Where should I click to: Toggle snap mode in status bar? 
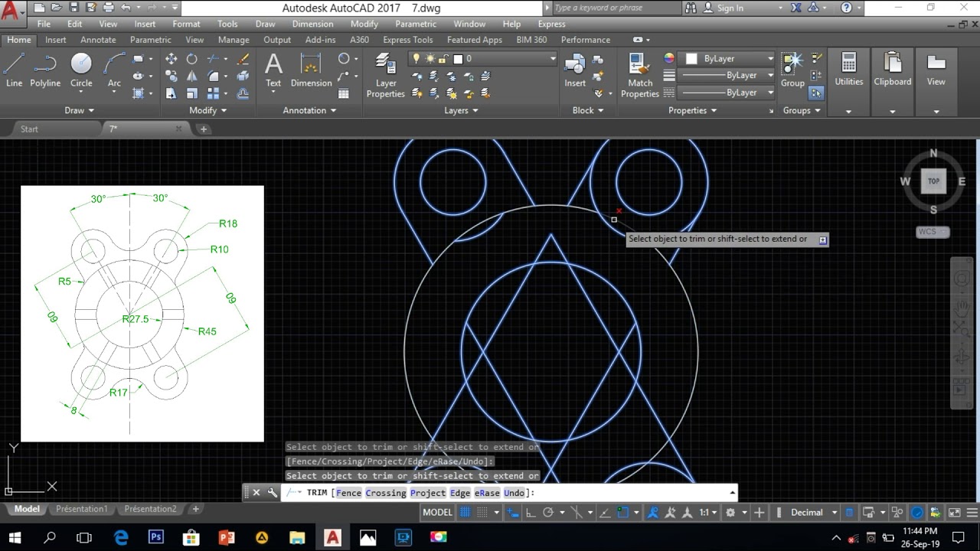click(x=482, y=513)
